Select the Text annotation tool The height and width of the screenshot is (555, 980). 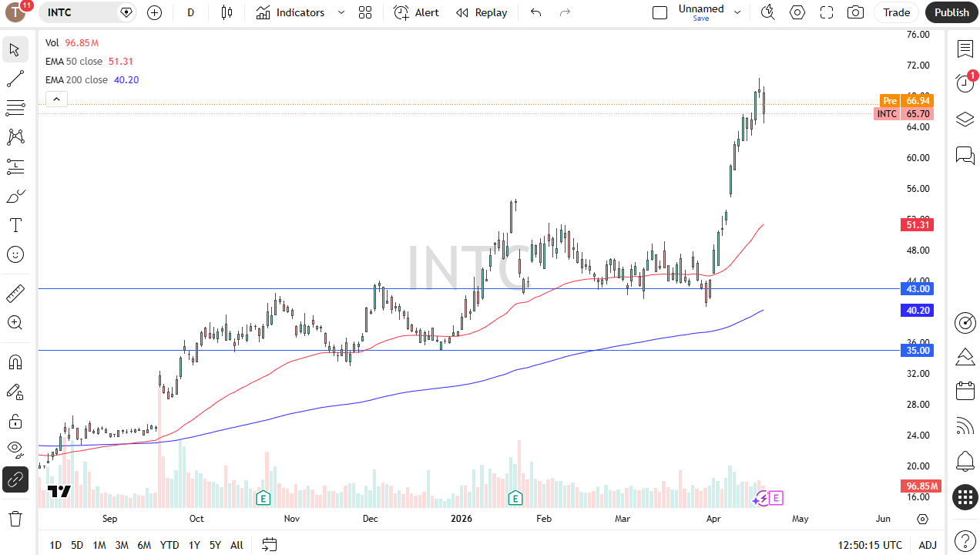[15, 225]
